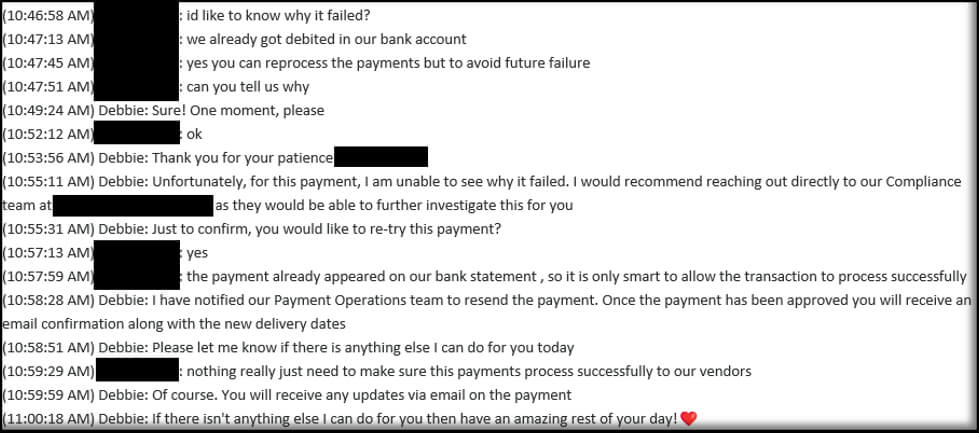This screenshot has width=979, height=433.
Task: Click the 11:00:18 AM timestamp
Action: [47, 419]
